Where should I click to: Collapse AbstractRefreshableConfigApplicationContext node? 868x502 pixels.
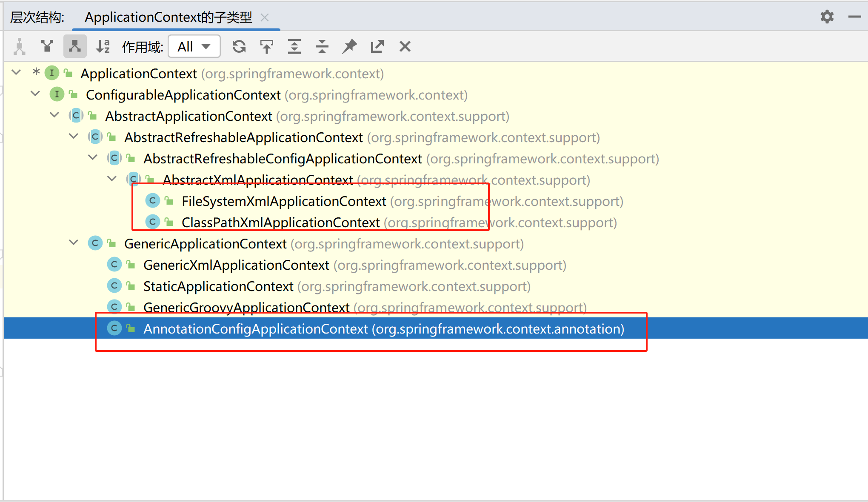pos(93,157)
